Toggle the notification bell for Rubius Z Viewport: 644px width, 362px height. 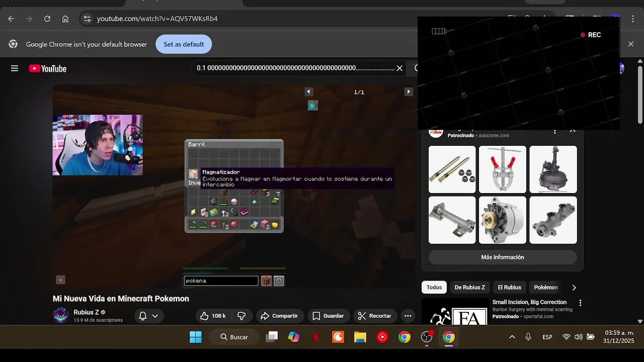(x=142, y=316)
